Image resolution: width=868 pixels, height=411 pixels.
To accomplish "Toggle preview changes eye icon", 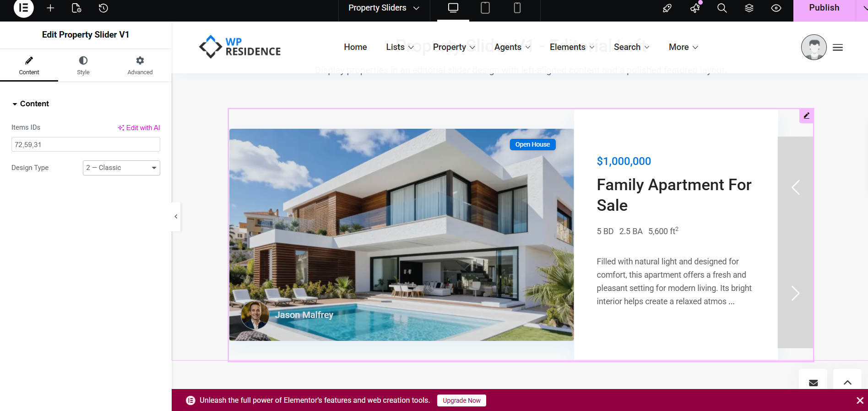I will 776,8.
